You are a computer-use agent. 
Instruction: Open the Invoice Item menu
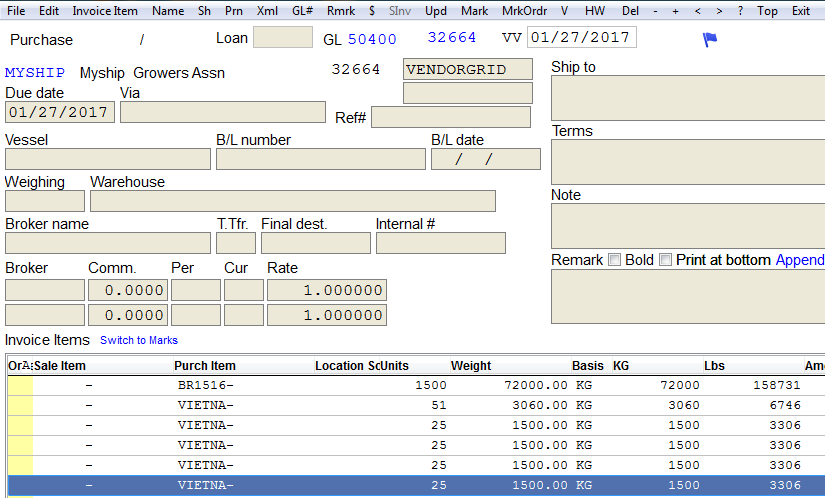[x=105, y=11]
